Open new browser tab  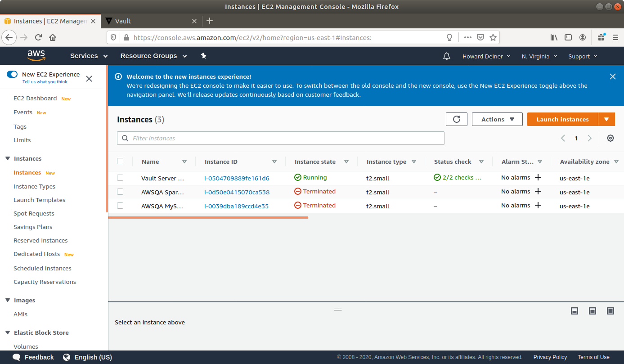[210, 21]
